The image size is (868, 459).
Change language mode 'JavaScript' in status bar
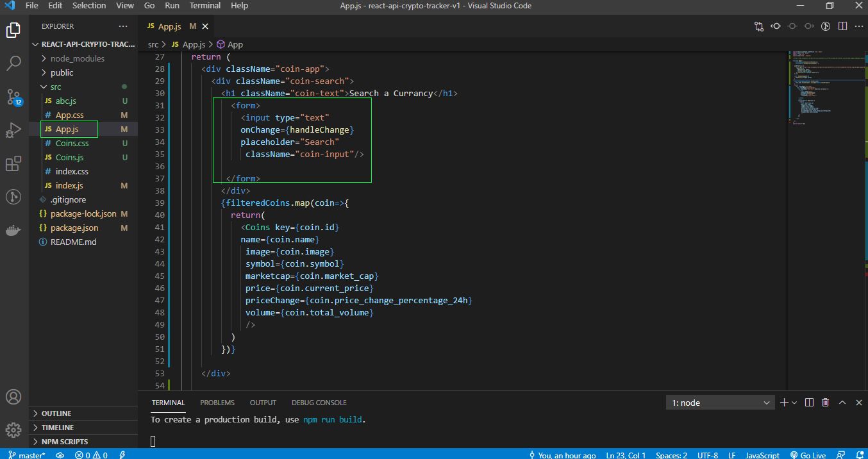coord(762,455)
